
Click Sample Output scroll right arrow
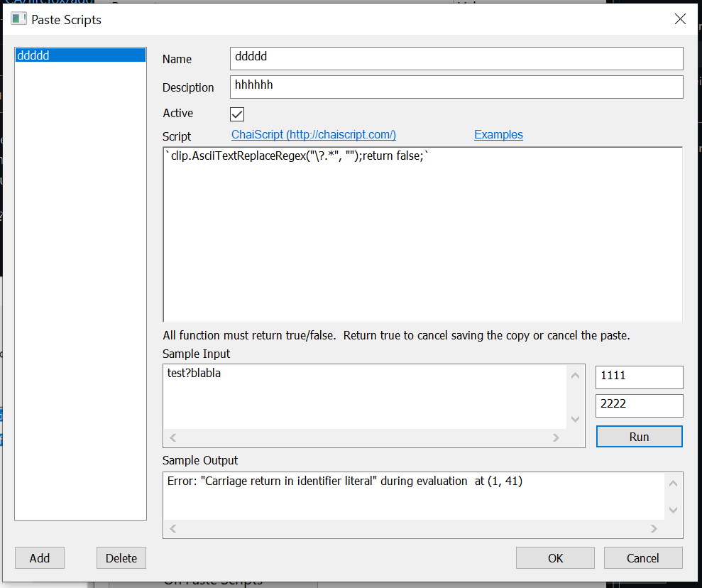tap(654, 529)
